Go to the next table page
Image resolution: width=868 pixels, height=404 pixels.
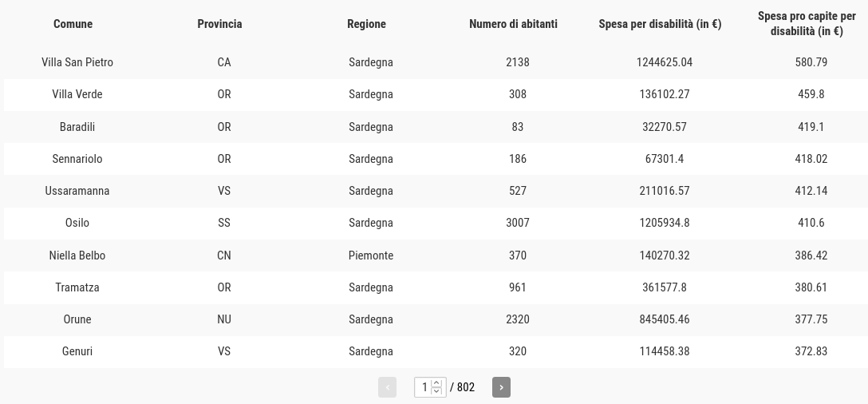(x=501, y=387)
